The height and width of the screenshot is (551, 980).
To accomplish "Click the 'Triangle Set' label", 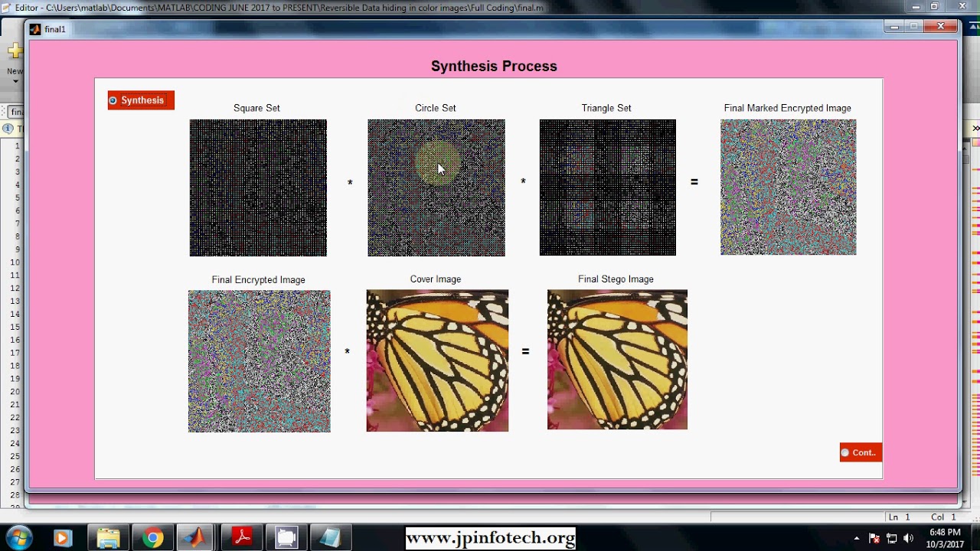I will 606,108.
